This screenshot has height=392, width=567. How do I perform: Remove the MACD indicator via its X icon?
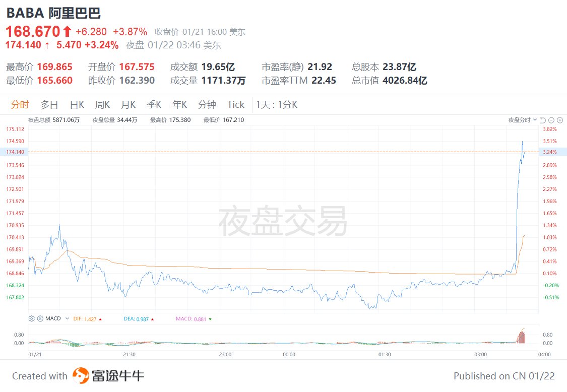click(x=40, y=318)
